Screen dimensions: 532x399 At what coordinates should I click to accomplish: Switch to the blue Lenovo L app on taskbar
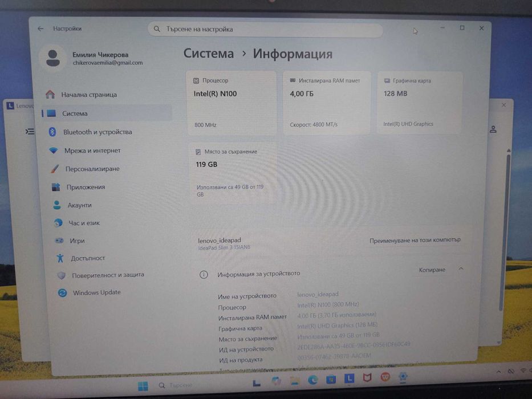pyautogui.click(x=349, y=378)
